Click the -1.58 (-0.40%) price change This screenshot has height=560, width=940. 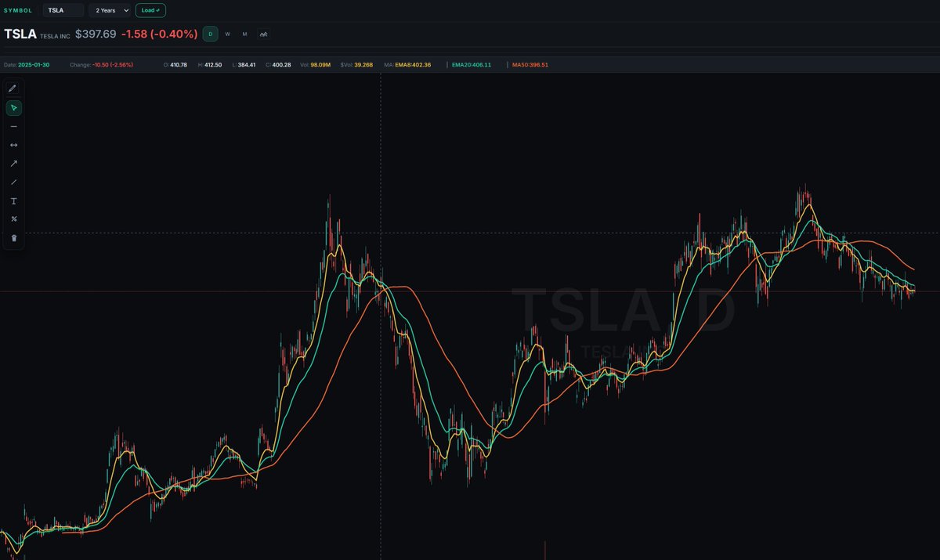[x=159, y=34]
